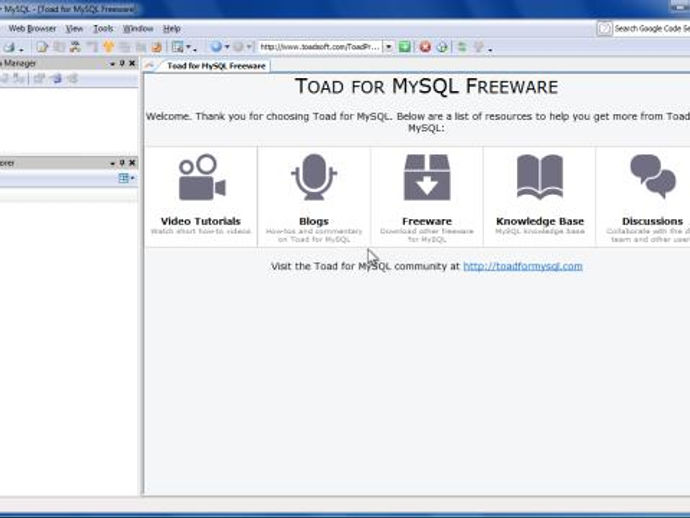Open the Web Browser menu
Screen dimensions: 690x518
tap(32, 29)
